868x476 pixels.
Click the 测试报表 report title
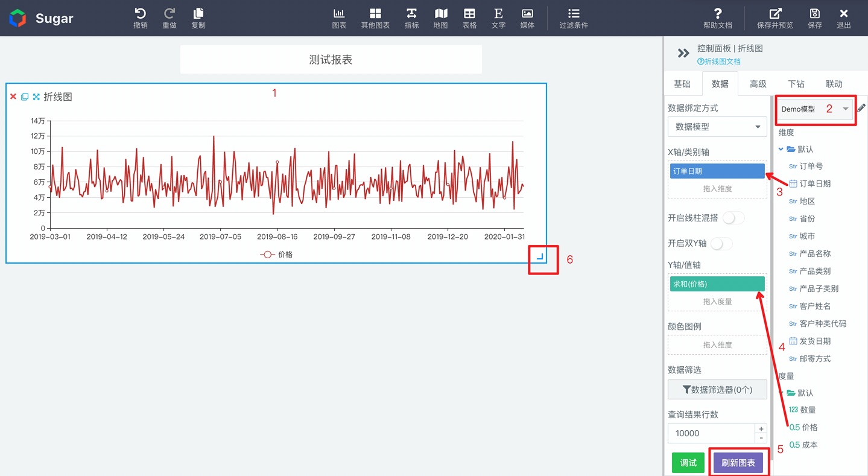coord(331,60)
